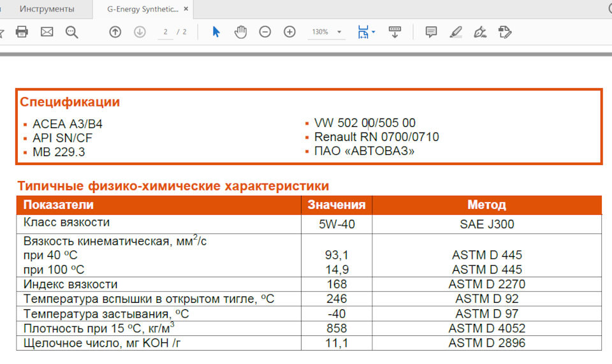Click Плотность при 15 °C row label
Viewport: 612px width, 364px height.
99,328
